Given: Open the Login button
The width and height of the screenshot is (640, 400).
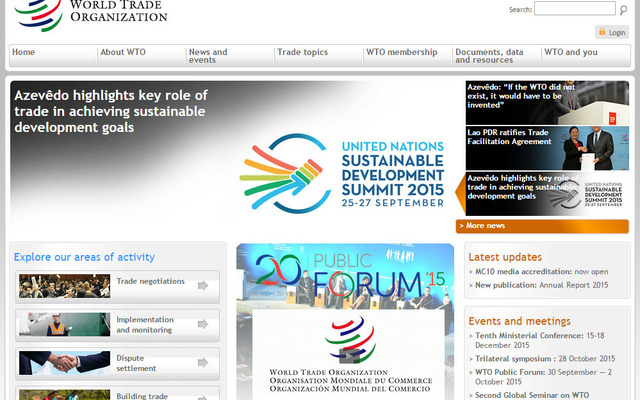Looking at the screenshot, I should (612, 32).
